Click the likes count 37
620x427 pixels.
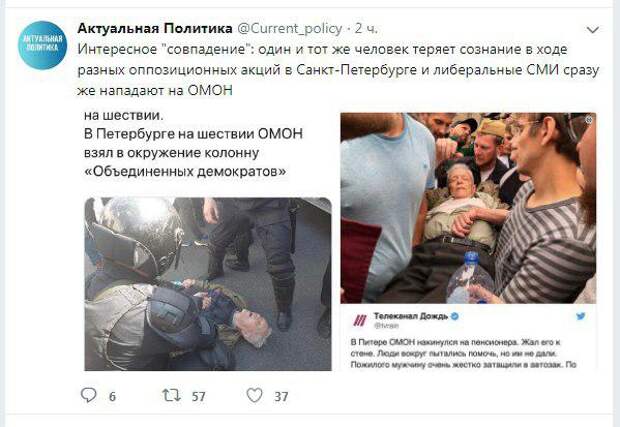pyautogui.click(x=281, y=397)
